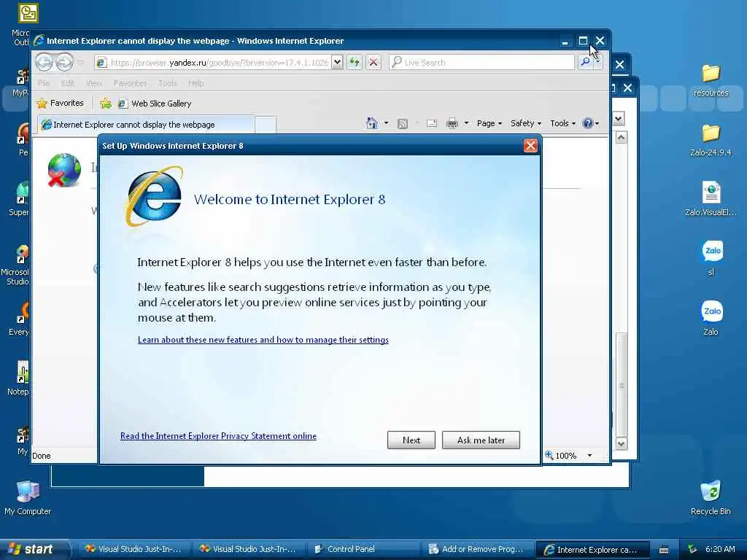
Task: Click inside the Live Search box
Action: click(481, 63)
